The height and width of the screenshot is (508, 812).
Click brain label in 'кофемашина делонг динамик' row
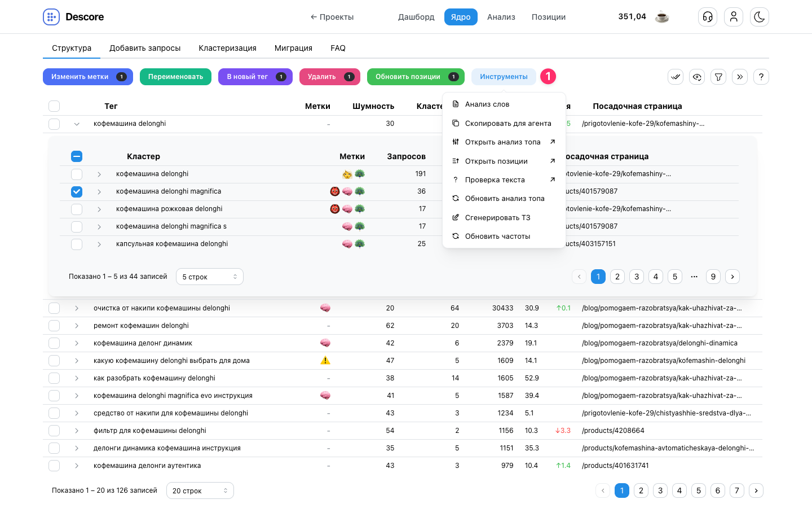(x=325, y=343)
